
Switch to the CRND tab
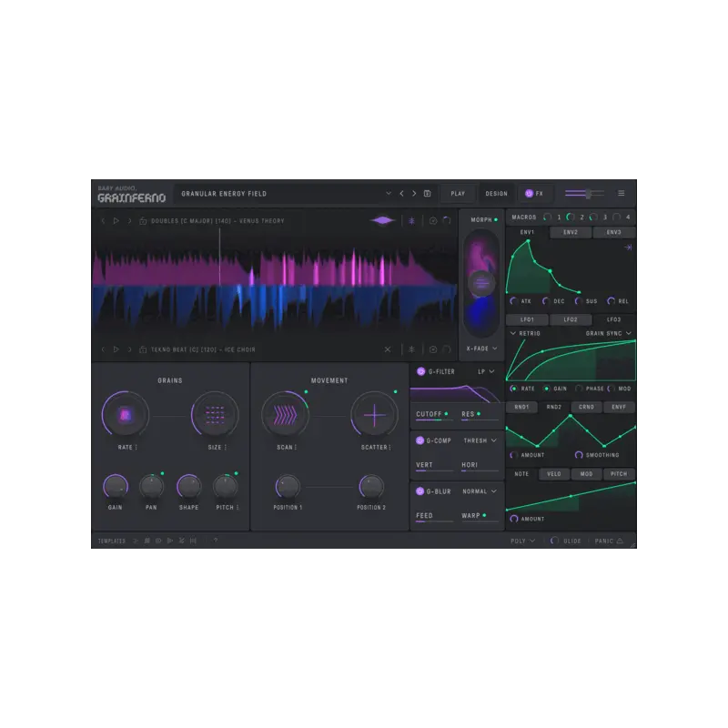pos(586,407)
